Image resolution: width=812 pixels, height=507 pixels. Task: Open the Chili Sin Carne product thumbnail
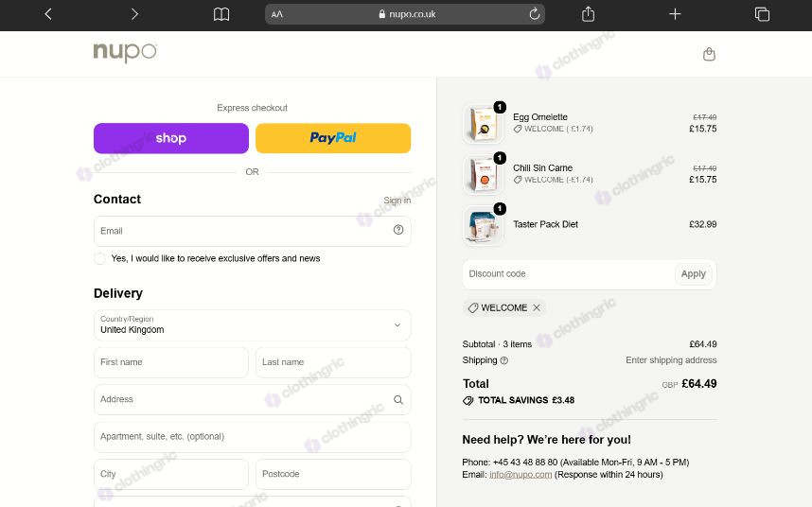tap(483, 174)
